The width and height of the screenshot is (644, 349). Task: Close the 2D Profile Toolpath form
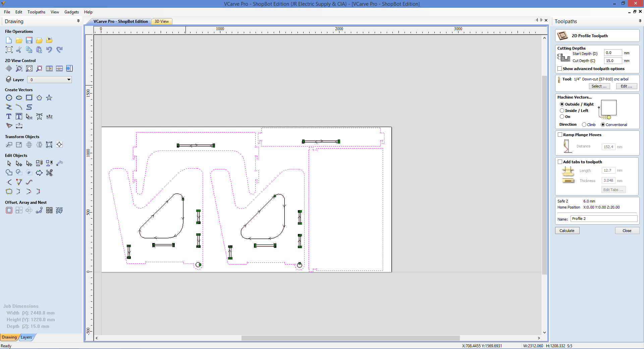[x=627, y=231]
